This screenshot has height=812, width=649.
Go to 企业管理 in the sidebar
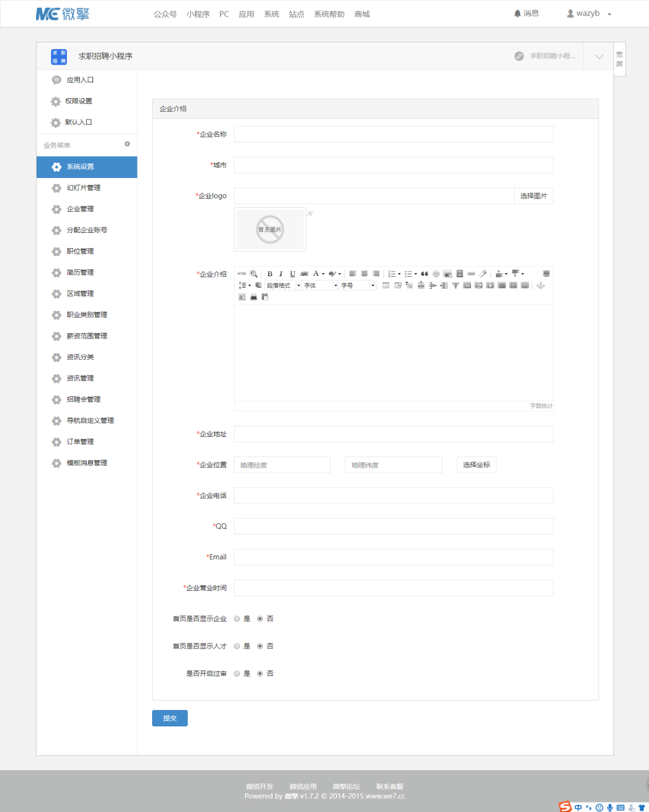pos(80,209)
